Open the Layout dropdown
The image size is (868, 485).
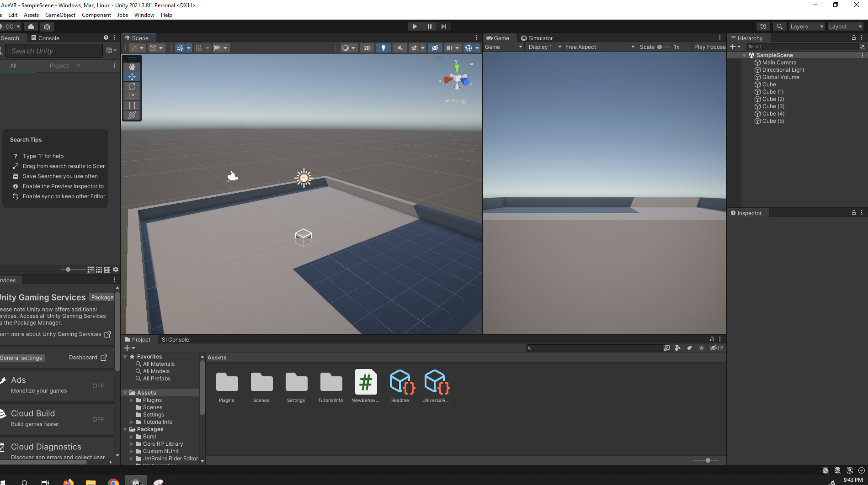pyautogui.click(x=846, y=26)
